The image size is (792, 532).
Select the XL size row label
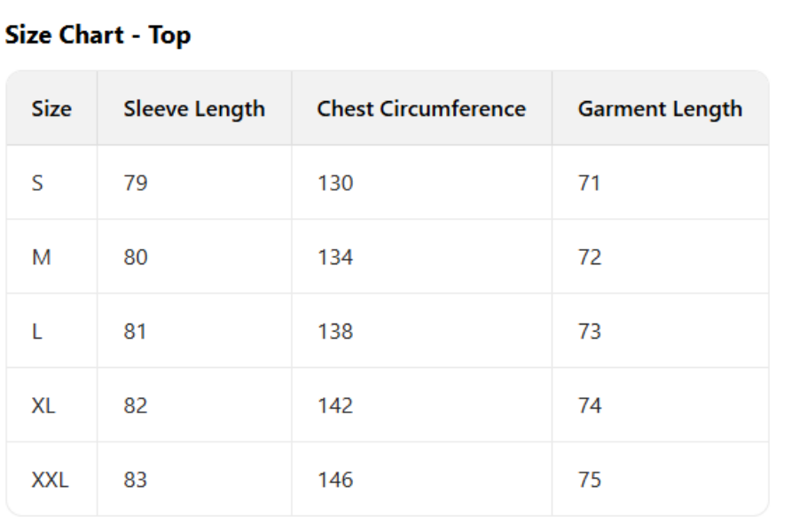pyautogui.click(x=43, y=406)
